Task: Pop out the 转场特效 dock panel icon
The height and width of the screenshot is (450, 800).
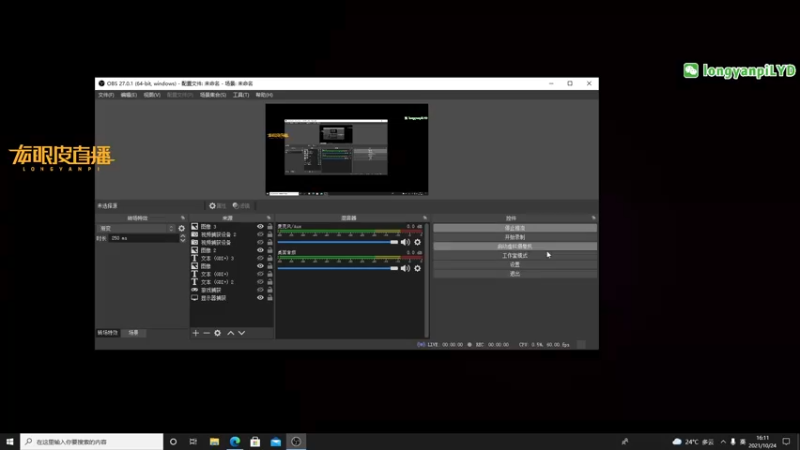Action: click(183, 218)
